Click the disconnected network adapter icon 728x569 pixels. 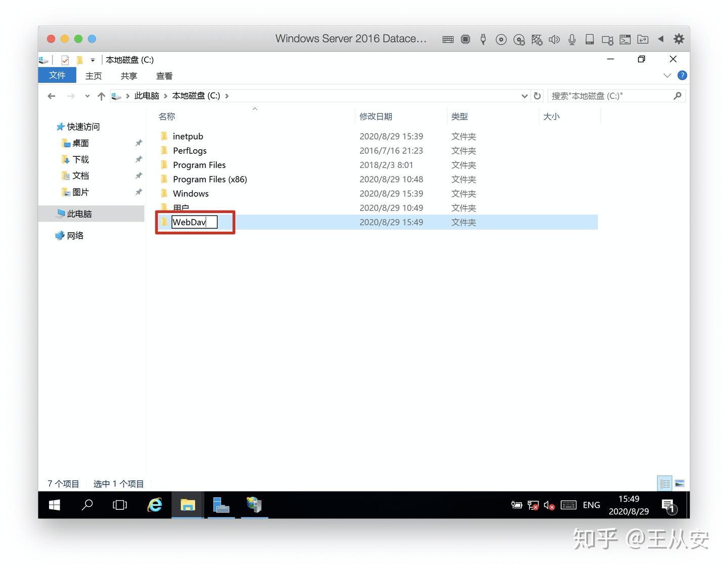(537, 39)
